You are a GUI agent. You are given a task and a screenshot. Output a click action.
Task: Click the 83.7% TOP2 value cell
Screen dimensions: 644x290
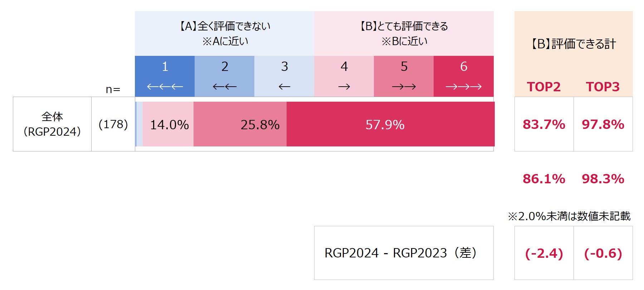tap(544, 124)
